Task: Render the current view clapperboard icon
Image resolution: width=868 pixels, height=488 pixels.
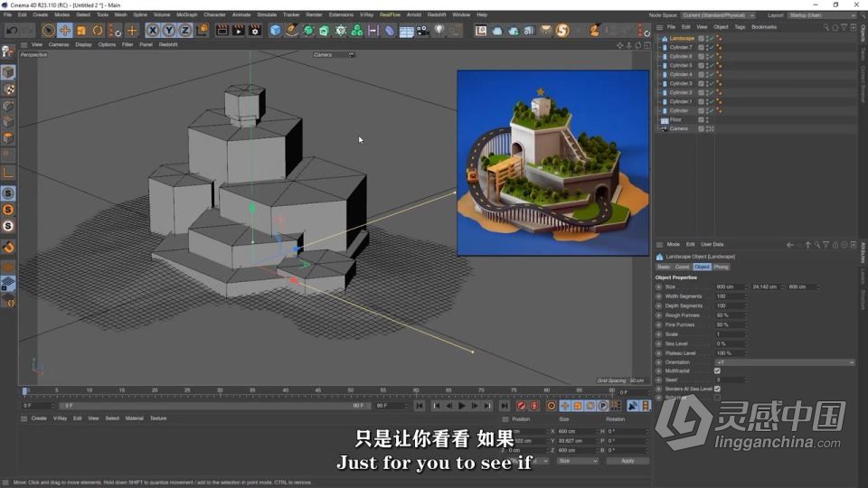Action: [x=222, y=31]
